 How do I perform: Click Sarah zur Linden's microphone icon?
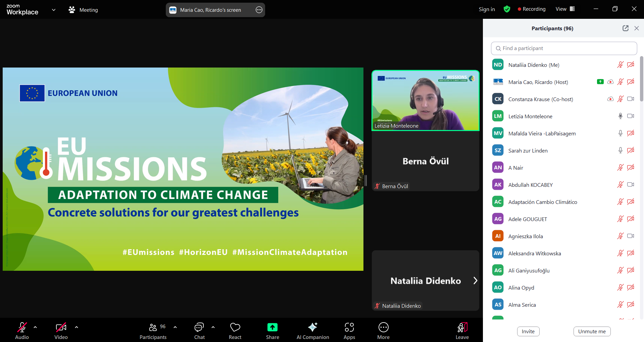[x=620, y=150]
